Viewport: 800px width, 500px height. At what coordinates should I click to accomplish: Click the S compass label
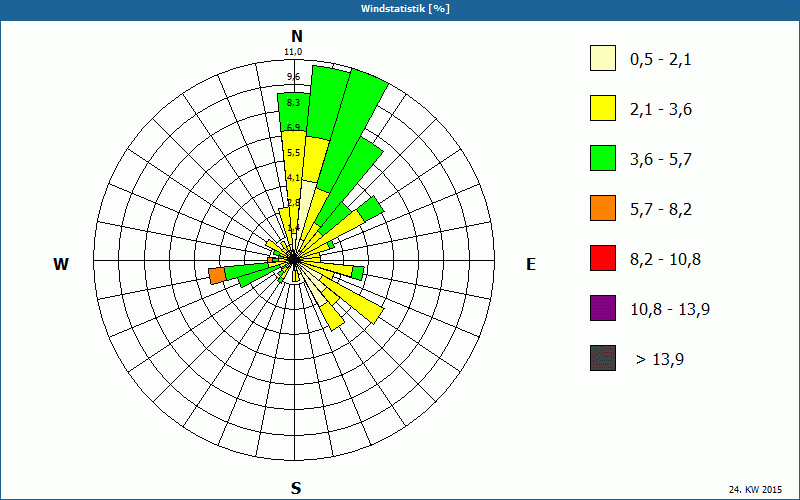[296, 488]
